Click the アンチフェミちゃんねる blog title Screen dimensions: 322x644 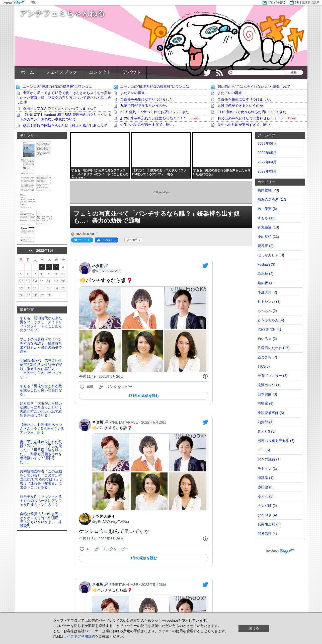point(62,13)
